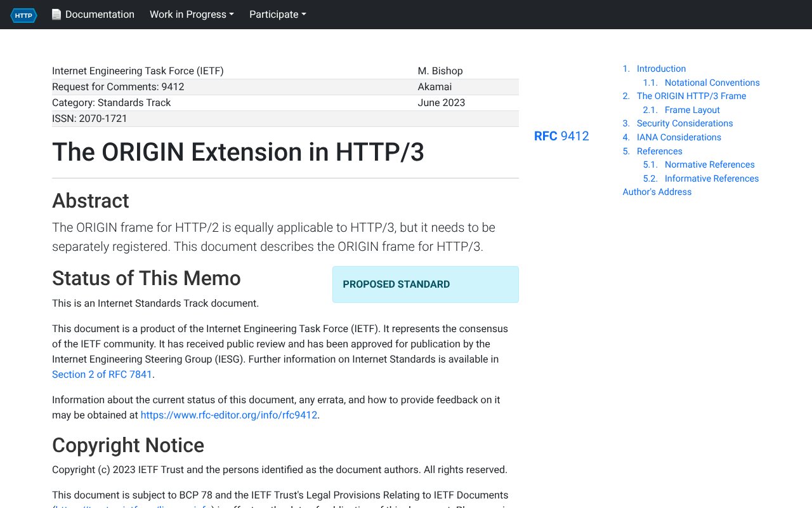
Task: Open Frame Layout section 2.1
Action: (692, 110)
